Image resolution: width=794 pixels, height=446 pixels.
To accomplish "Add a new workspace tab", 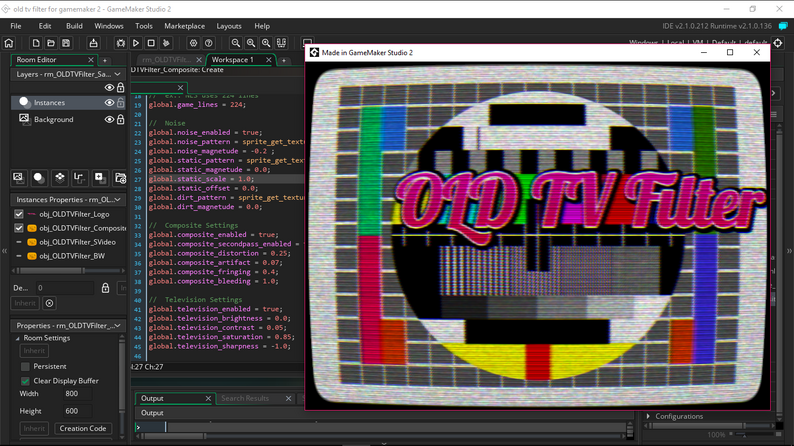I will pyautogui.click(x=284, y=60).
